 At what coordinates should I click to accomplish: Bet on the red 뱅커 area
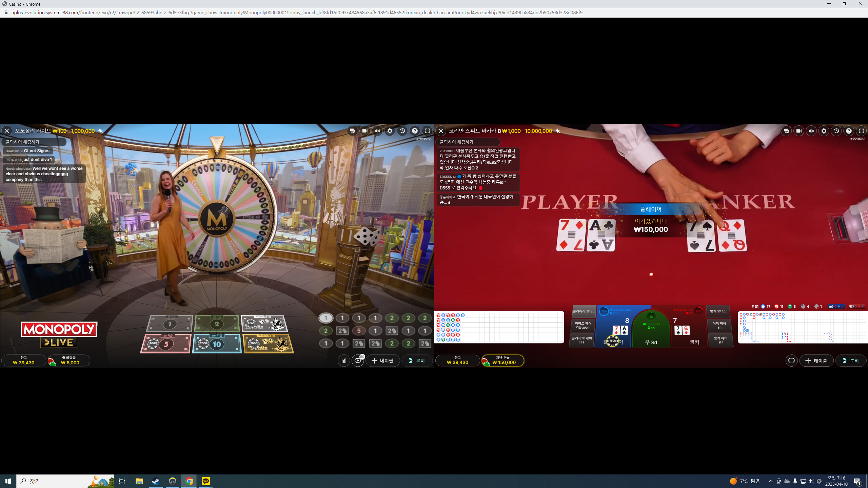coord(689,326)
